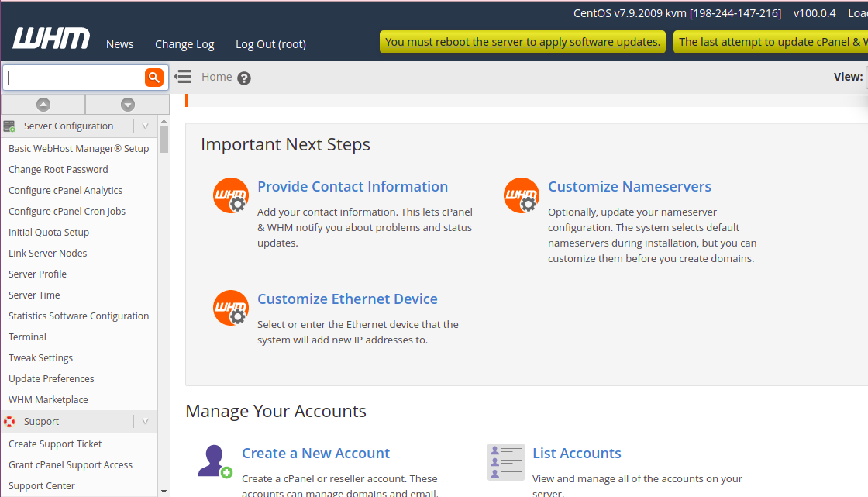Viewport: 868px width, 497px height.
Task: Click in the sidebar search input field
Action: coord(74,78)
